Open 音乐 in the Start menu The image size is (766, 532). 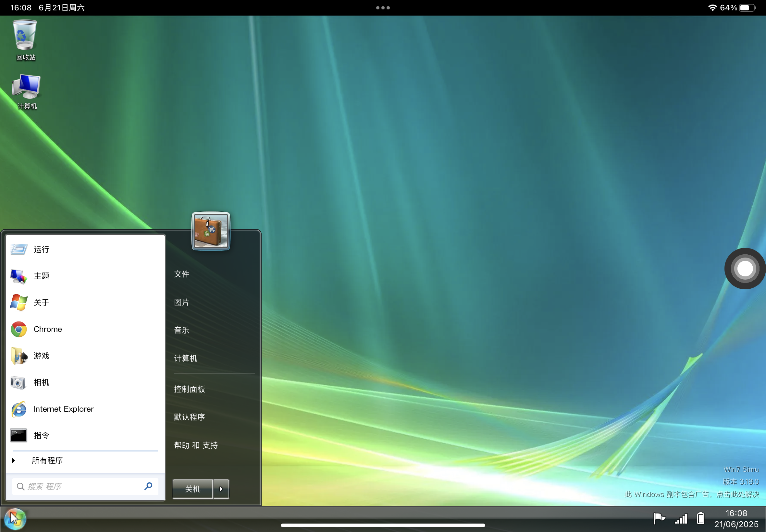(x=182, y=330)
